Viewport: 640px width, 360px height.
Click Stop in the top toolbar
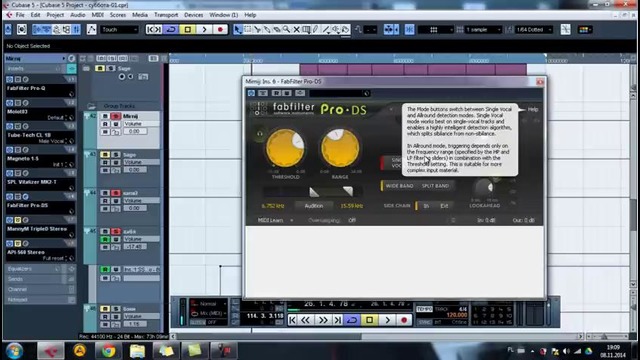(188, 29)
